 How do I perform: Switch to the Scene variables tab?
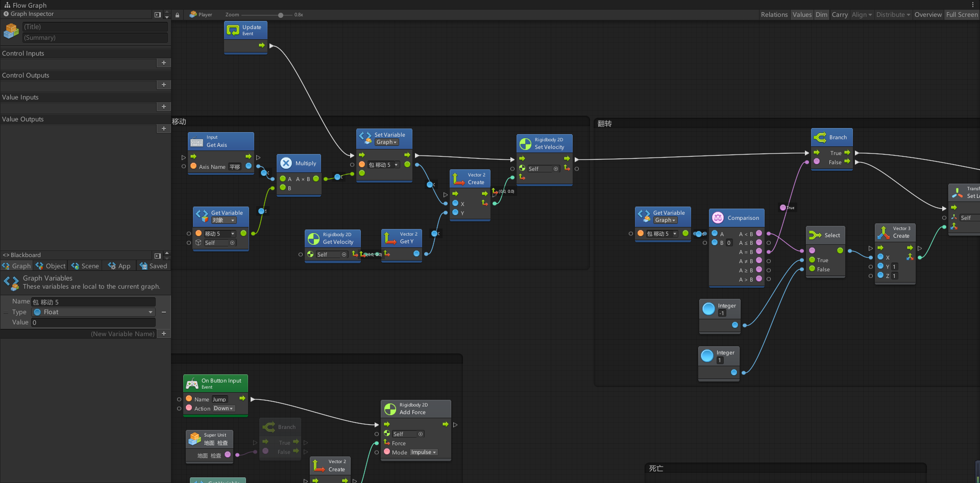click(x=85, y=266)
